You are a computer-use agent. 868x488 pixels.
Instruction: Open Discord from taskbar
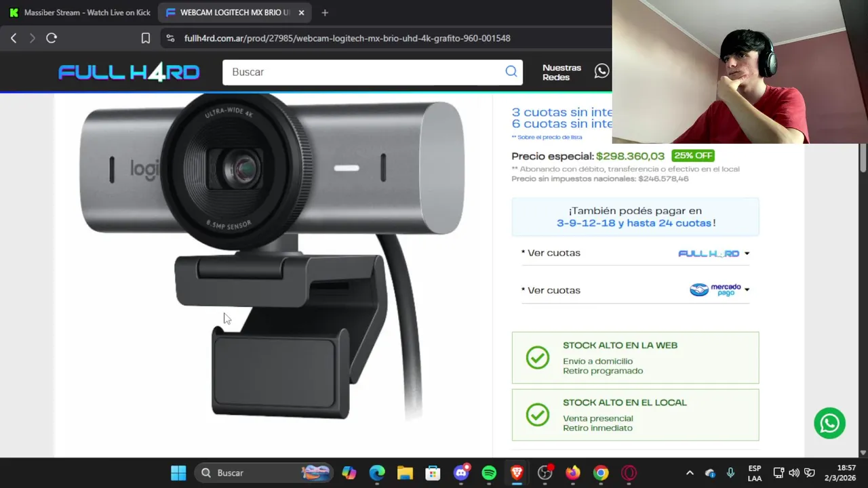pyautogui.click(x=461, y=473)
